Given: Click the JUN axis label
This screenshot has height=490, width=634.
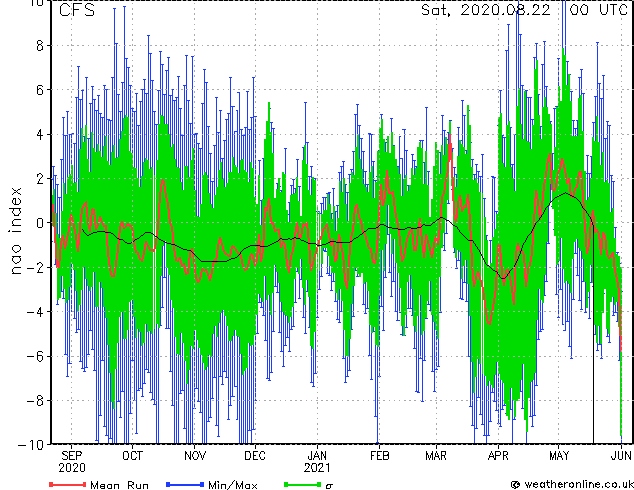Looking at the screenshot, I should click(x=621, y=456).
